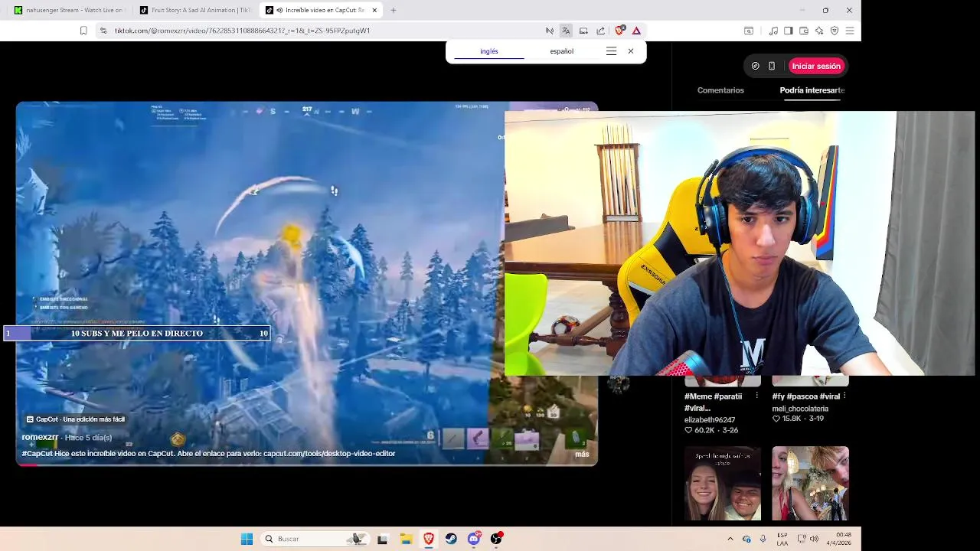Viewport: 980px width, 551px height.
Task: Click the taskbar Buscar search box
Action: pyautogui.click(x=315, y=539)
